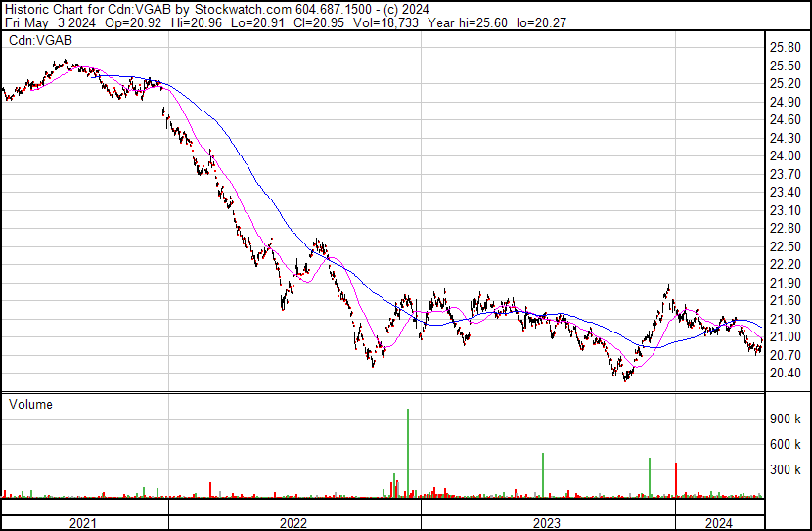Click the 21.90 price axis label
Viewport: 812px width, 531px height.
coord(785,283)
